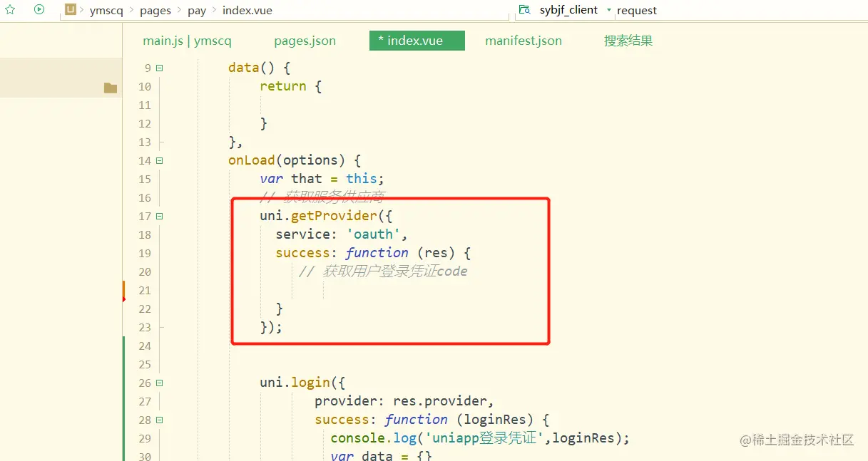Collapse the data() block at line 9
Viewport: 868px width, 461px height.
point(159,68)
